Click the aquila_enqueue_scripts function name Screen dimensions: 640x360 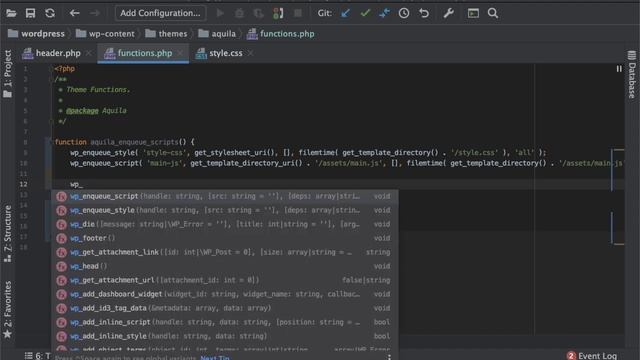134,142
